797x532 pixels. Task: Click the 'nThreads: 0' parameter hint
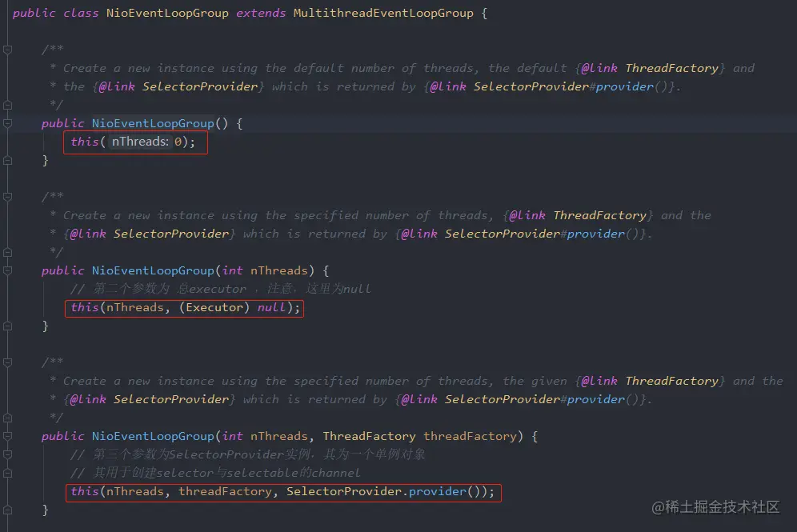coord(146,142)
